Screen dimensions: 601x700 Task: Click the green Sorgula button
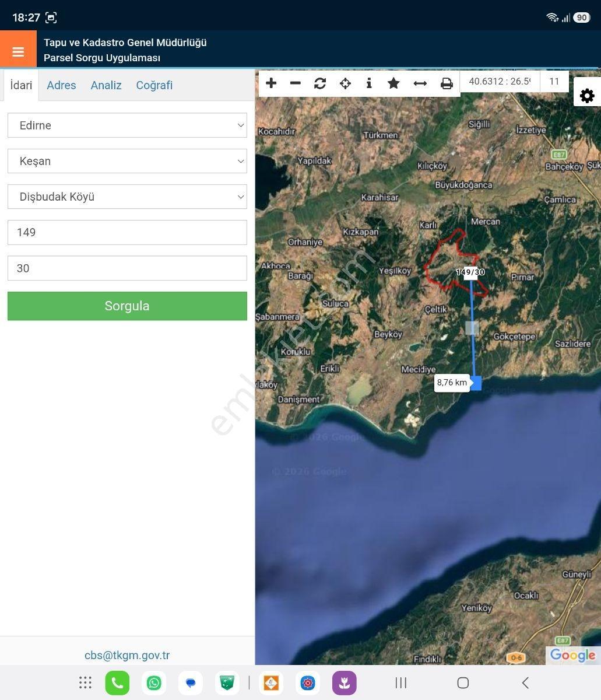click(x=127, y=306)
